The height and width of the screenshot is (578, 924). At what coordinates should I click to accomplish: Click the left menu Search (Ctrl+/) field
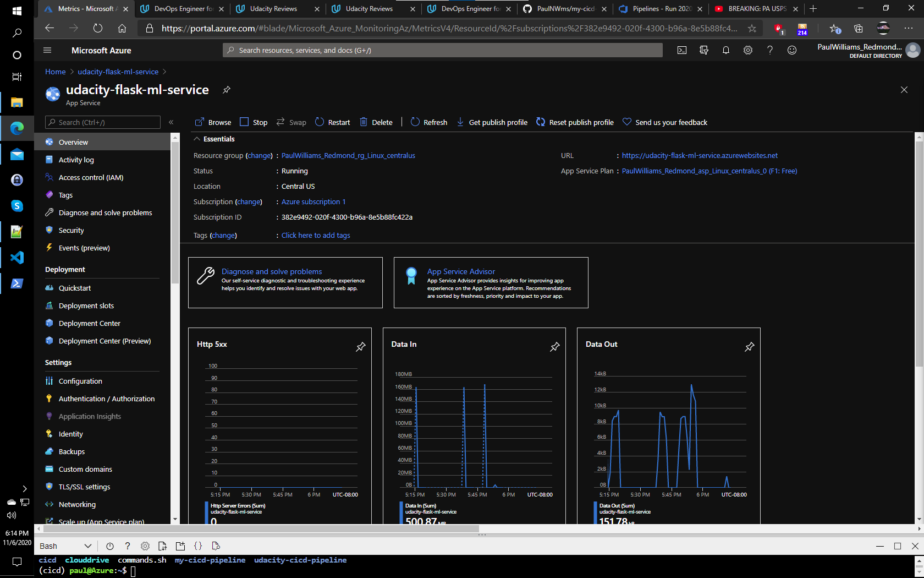(x=103, y=122)
